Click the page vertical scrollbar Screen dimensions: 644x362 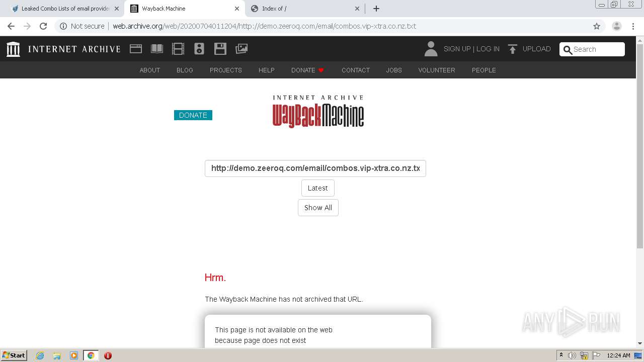click(x=640, y=146)
